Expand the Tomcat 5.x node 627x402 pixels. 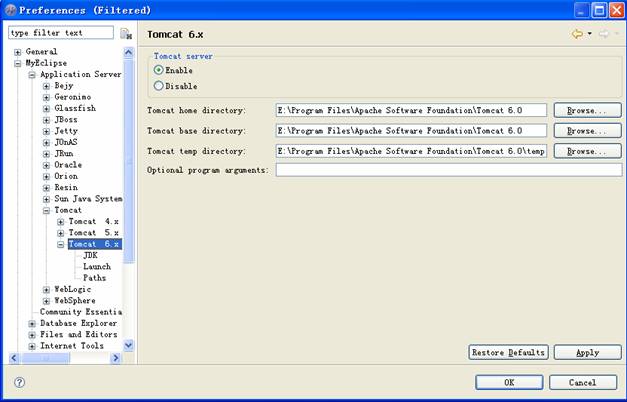pyautogui.click(x=61, y=233)
